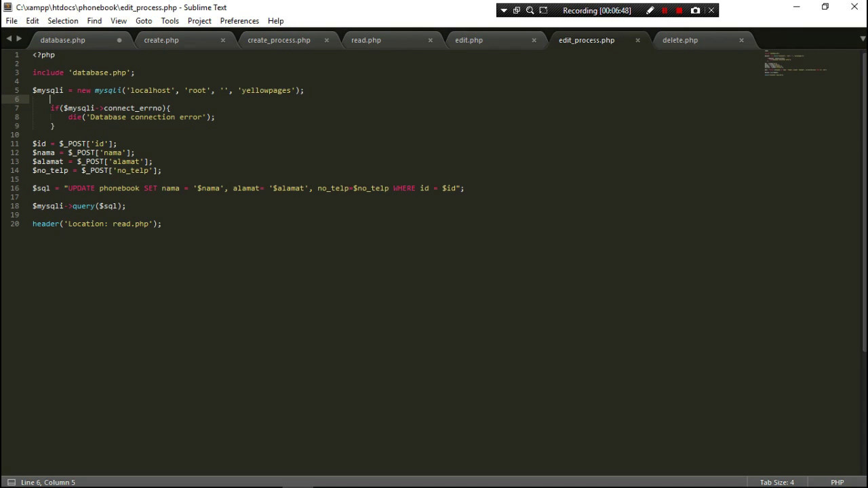Image resolution: width=868 pixels, height=488 pixels.
Task: Close the read.php tab
Action: (x=430, y=40)
